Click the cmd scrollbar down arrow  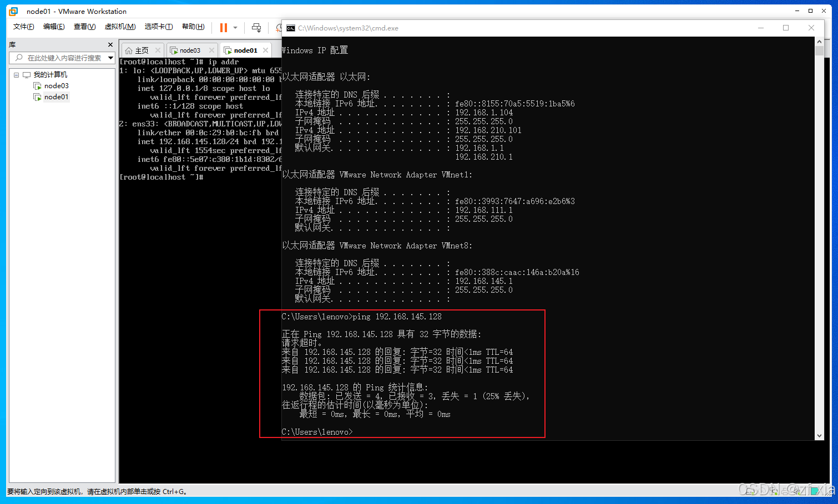click(x=819, y=436)
